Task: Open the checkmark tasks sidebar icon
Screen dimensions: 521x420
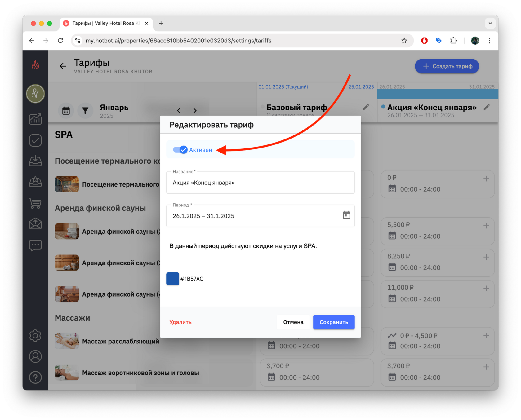Action: tap(35, 140)
